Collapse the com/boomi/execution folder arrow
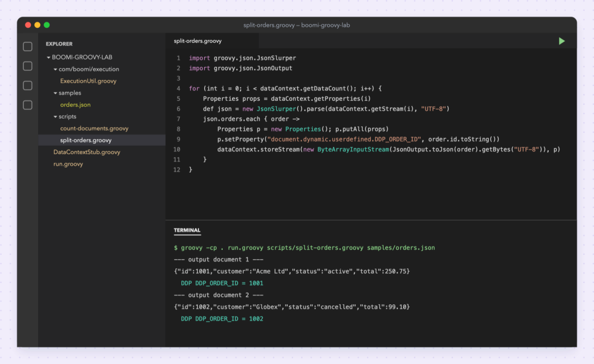The height and width of the screenshot is (364, 594). click(55, 69)
